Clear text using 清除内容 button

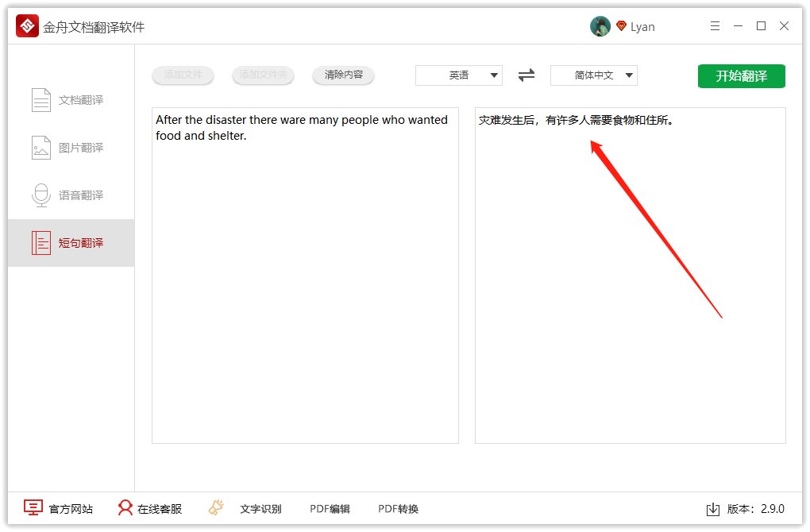point(343,75)
